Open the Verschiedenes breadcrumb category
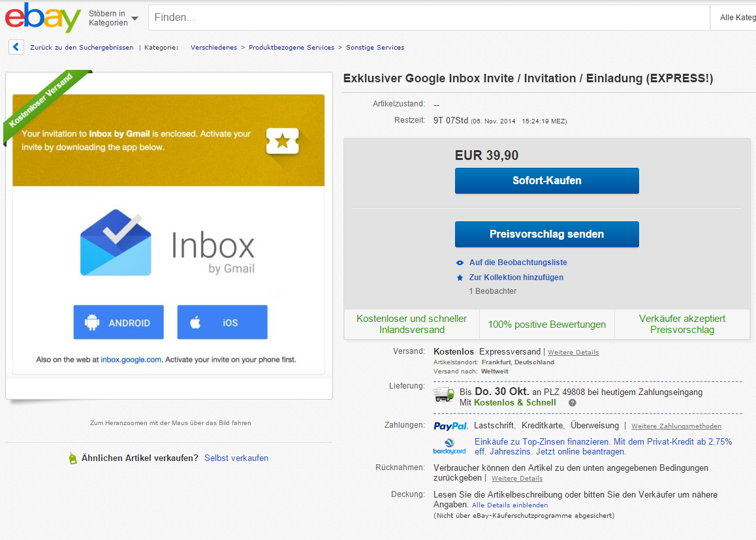This screenshot has width=756, height=540. 213,48
